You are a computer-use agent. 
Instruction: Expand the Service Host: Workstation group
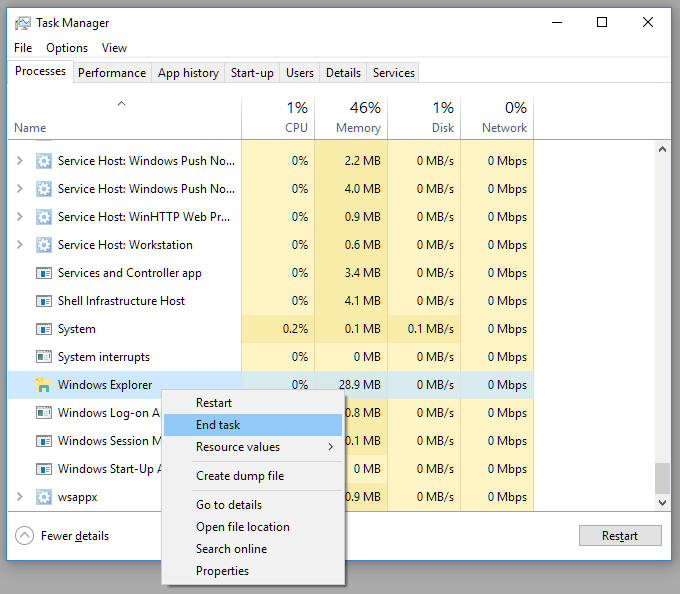pos(20,245)
